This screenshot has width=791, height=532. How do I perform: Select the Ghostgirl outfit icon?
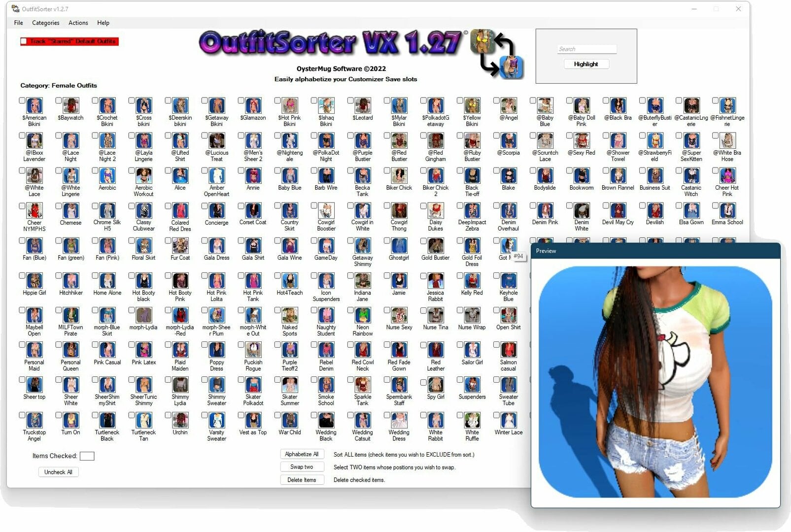click(x=399, y=246)
